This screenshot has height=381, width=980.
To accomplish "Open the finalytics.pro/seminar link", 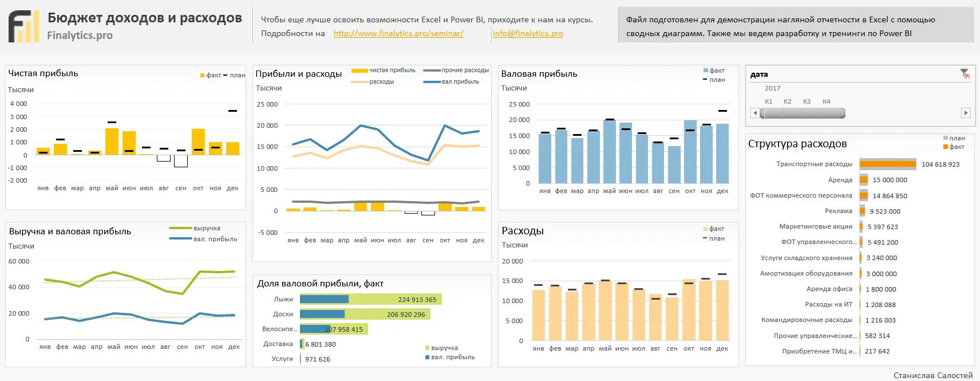I will point(398,33).
